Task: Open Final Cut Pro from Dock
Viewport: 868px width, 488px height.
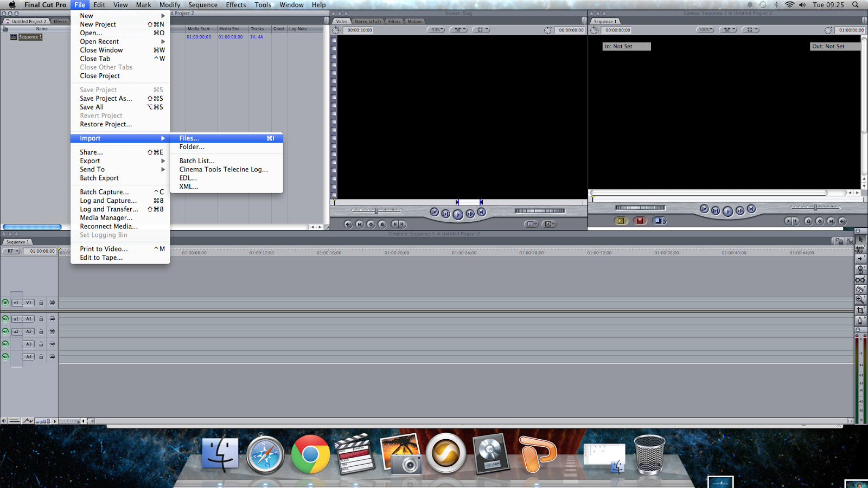Action: [x=355, y=453]
